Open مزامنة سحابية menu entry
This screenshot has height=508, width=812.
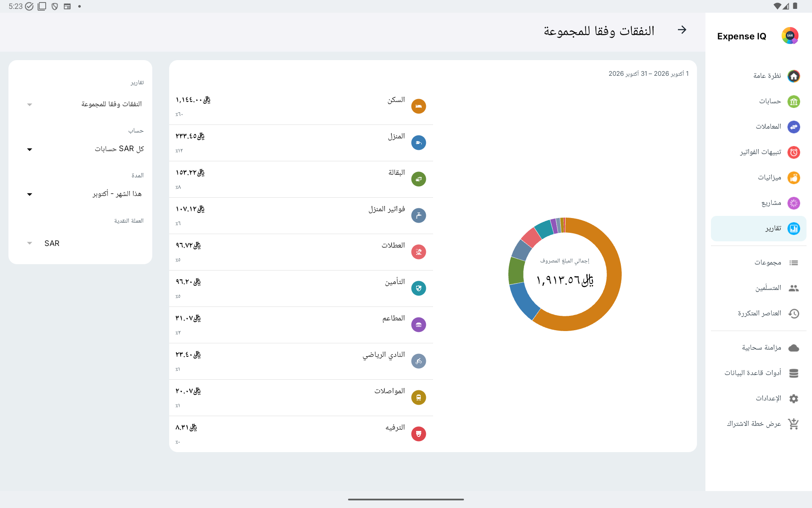pyautogui.click(x=758, y=348)
